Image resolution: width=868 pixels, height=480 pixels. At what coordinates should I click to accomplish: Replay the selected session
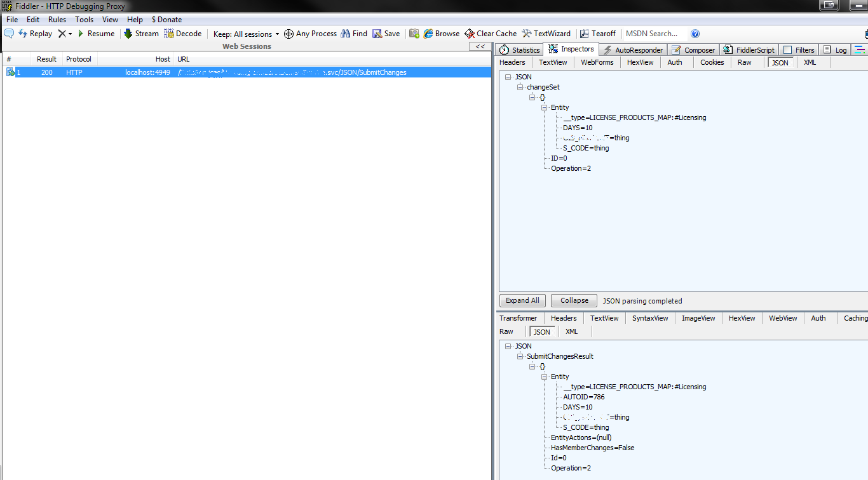point(36,34)
